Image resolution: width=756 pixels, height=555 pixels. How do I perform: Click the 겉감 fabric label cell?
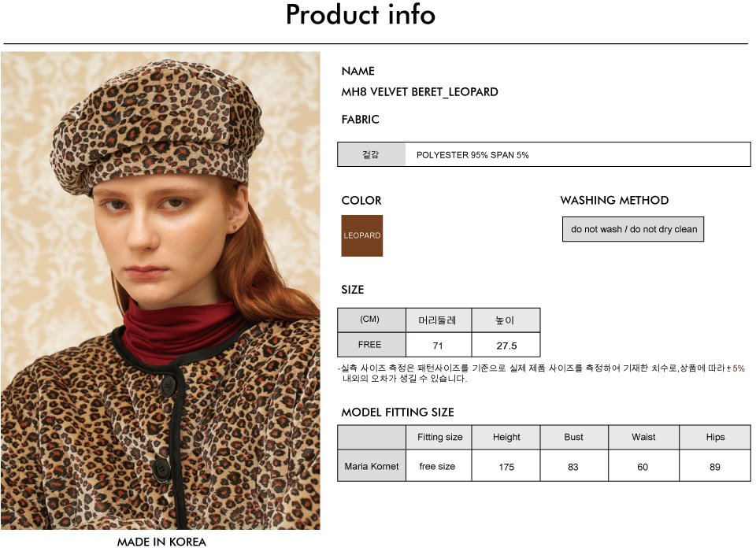tap(371, 154)
